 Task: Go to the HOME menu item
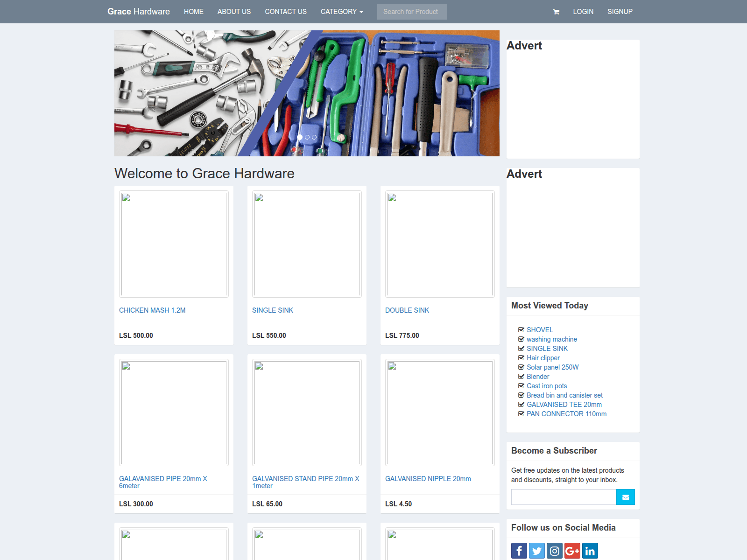pos(193,12)
